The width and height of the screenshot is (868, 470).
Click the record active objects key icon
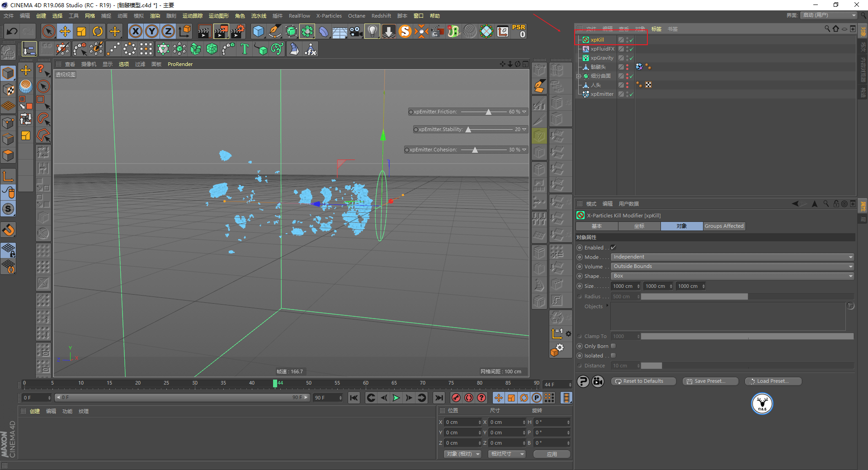456,398
